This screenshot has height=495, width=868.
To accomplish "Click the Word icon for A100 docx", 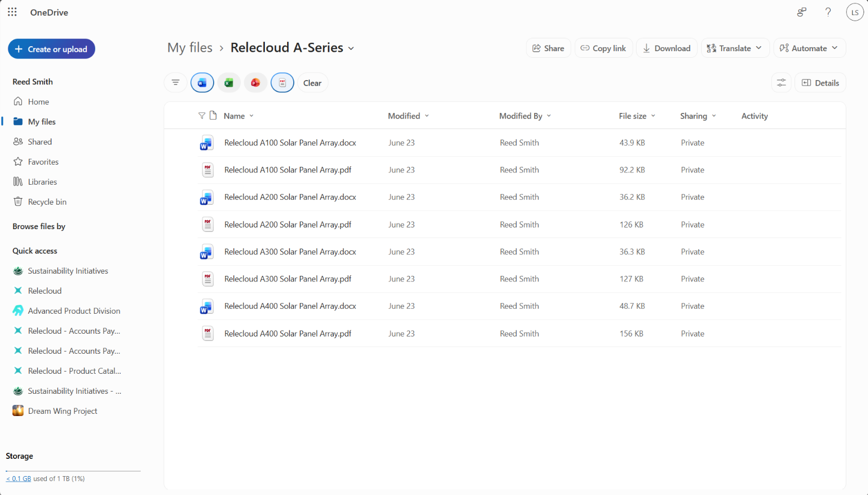I will click(x=207, y=143).
